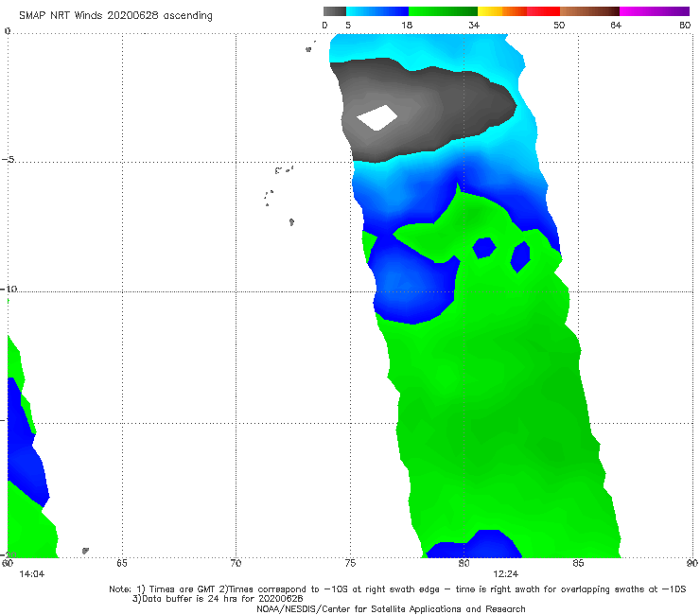The image size is (700, 615).
Task: Click the longitude axis label 75
Action: point(350,563)
